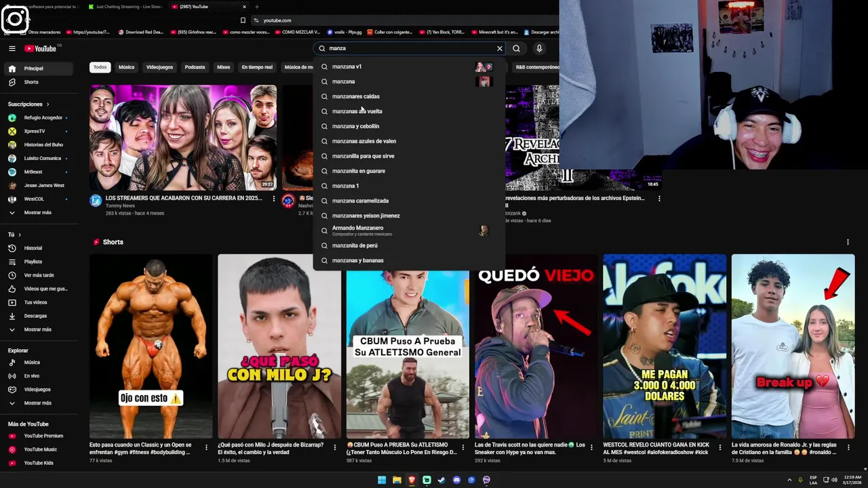Open Videojuegos under Explorar
This screenshot has height=488, width=868.
[39, 390]
